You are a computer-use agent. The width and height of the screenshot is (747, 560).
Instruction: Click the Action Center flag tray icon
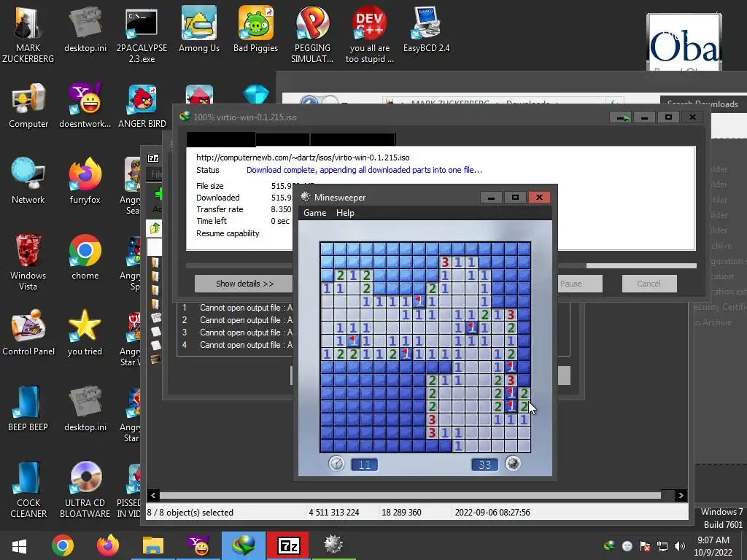pyautogui.click(x=645, y=545)
